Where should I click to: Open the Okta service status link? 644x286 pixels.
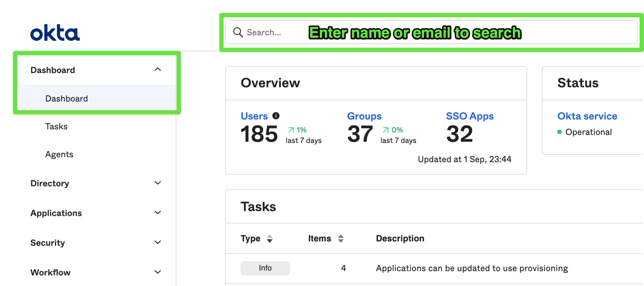pyautogui.click(x=587, y=116)
